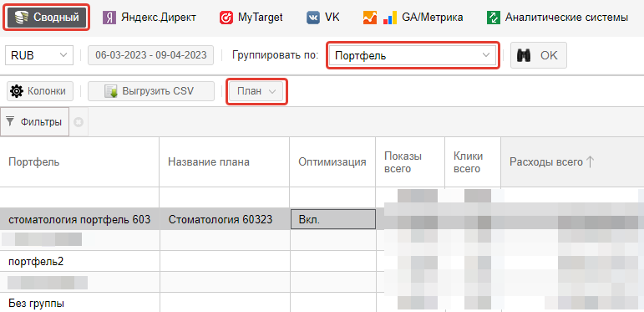The width and height of the screenshot is (644, 312).
Task: Click the funnel Фильтры icon
Action: 11,121
